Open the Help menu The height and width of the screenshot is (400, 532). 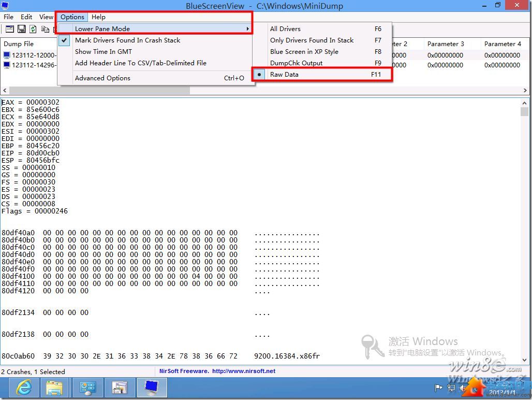[x=98, y=17]
